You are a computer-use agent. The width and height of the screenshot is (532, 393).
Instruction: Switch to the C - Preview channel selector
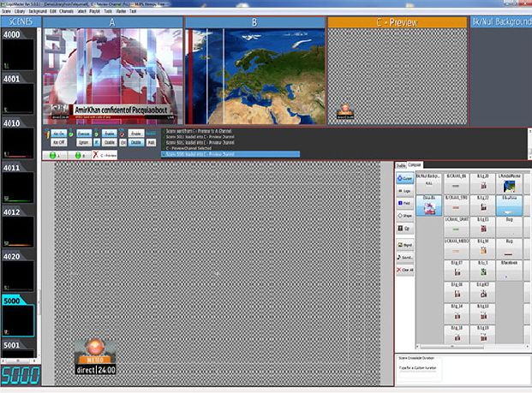click(x=105, y=155)
